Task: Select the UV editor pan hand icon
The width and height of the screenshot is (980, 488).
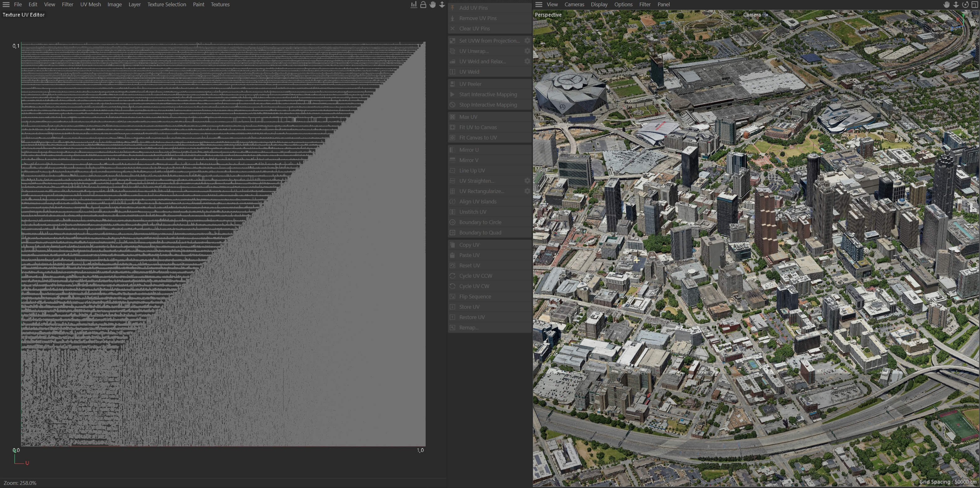Action: pyautogui.click(x=433, y=5)
